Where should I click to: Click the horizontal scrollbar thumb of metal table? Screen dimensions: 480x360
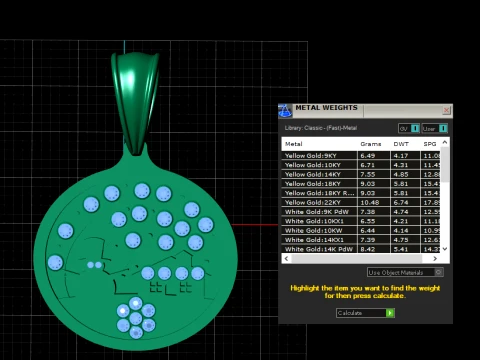(357, 258)
